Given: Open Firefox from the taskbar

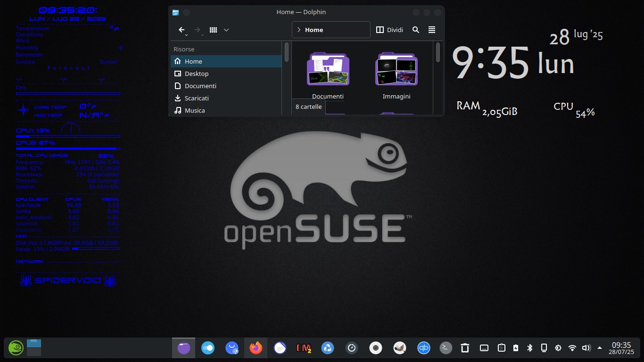Looking at the screenshot, I should [x=256, y=348].
